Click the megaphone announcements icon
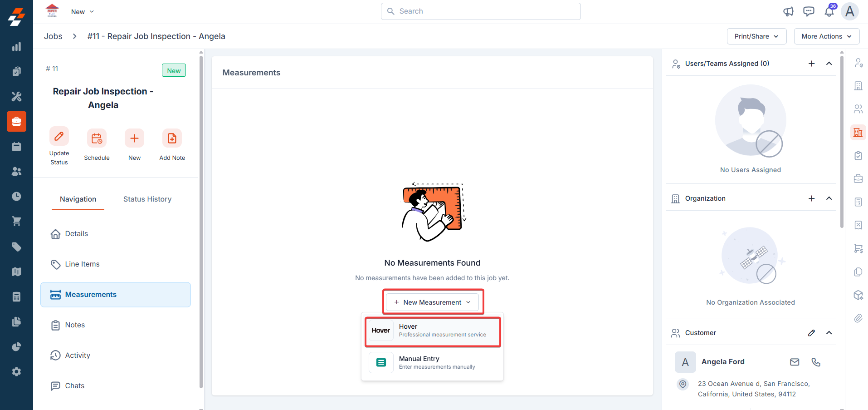This screenshot has width=868, height=410. pos(789,11)
